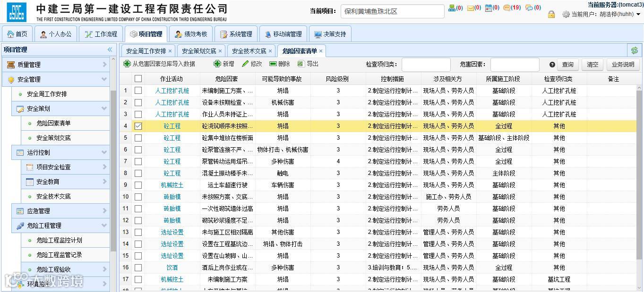Open the mail envelope notification icon

470,8
